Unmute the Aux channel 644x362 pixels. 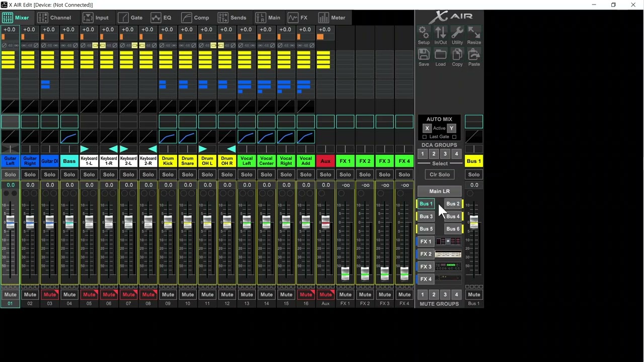326,295
